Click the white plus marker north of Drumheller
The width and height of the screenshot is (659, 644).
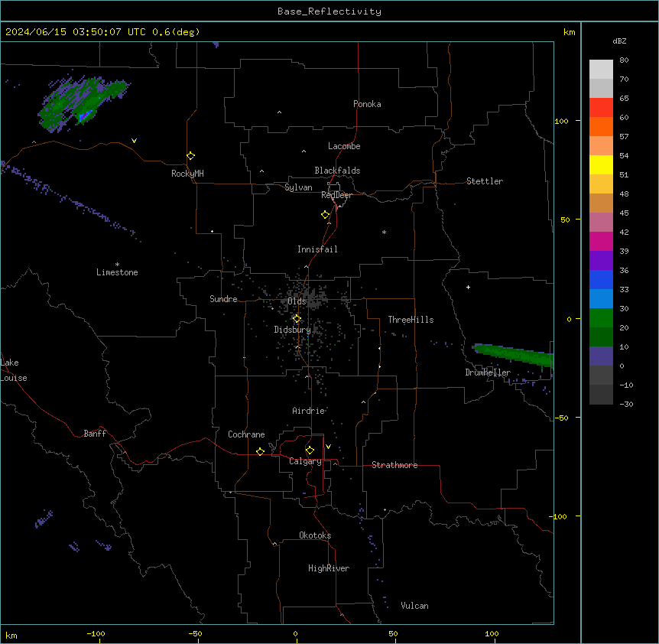coord(468,287)
